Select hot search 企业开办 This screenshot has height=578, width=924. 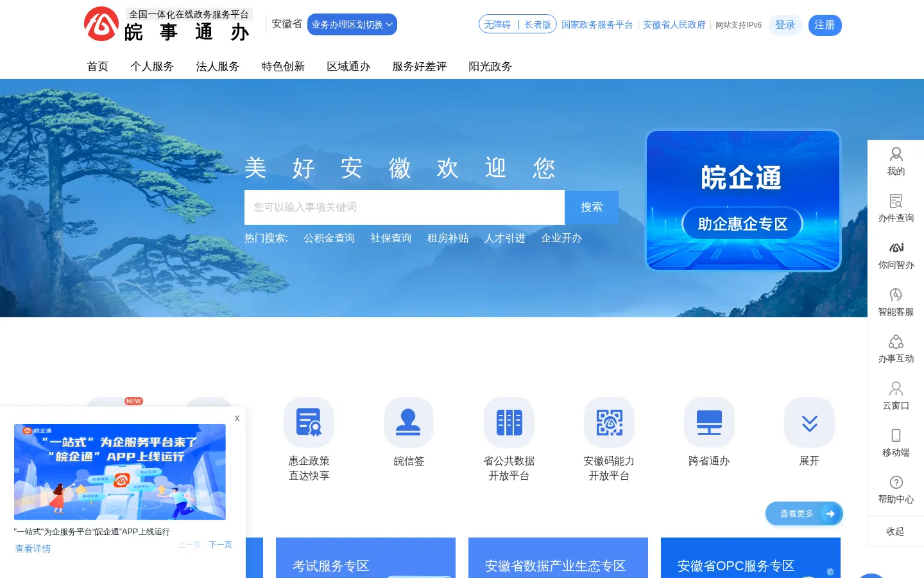pyautogui.click(x=561, y=238)
